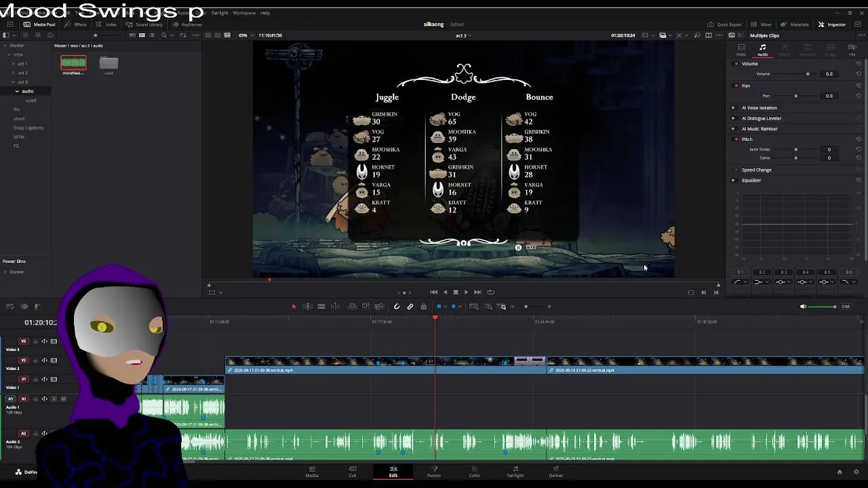Image resolution: width=868 pixels, height=488 pixels.
Task: Click Quick Export button
Action: coord(725,24)
